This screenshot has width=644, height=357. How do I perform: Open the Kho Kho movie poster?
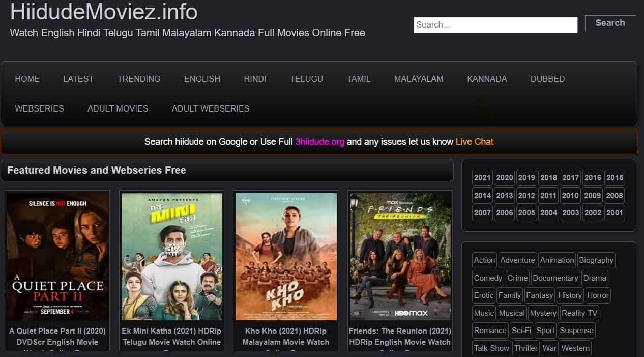[x=286, y=256]
